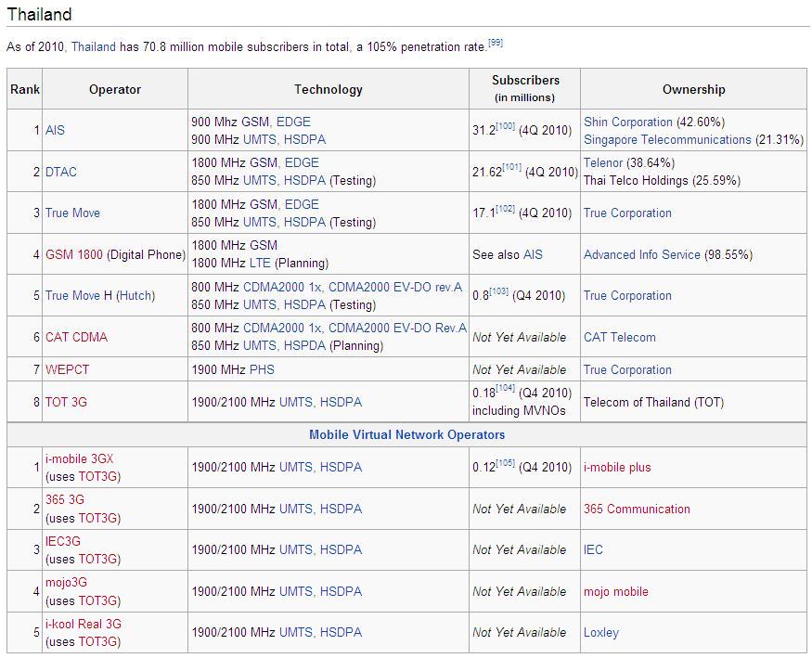Select the Operator column header
The image size is (812, 658).
click(x=114, y=89)
